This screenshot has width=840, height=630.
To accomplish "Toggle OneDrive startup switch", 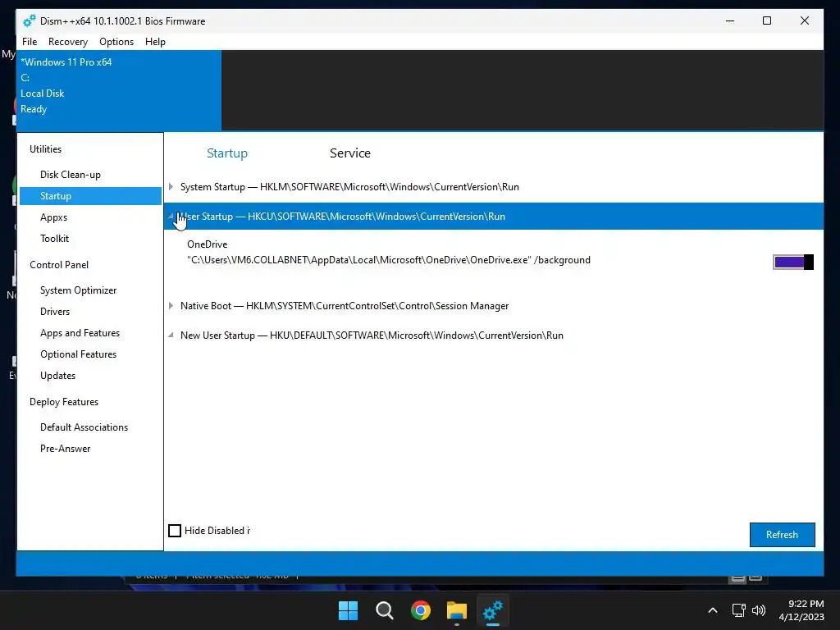I will [793, 262].
